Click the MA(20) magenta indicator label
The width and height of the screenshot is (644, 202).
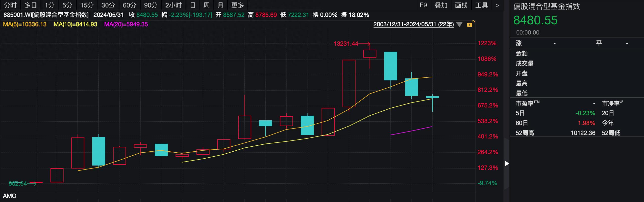(126, 24)
